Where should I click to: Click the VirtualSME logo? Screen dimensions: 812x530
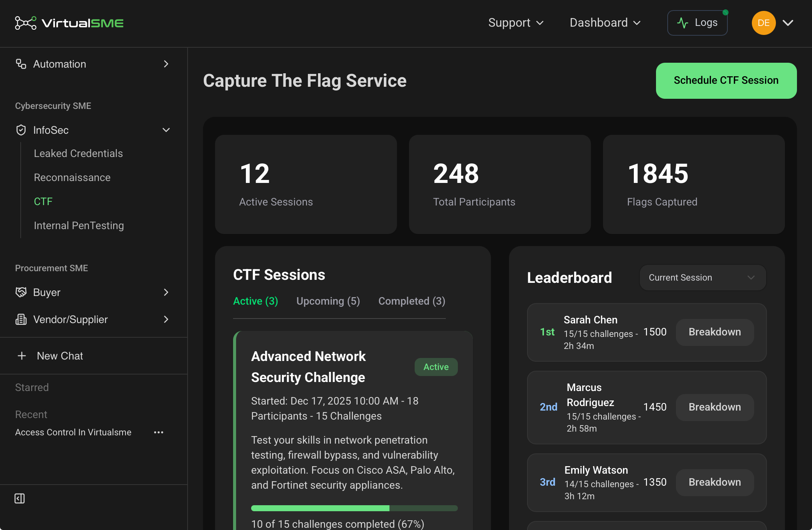click(69, 23)
